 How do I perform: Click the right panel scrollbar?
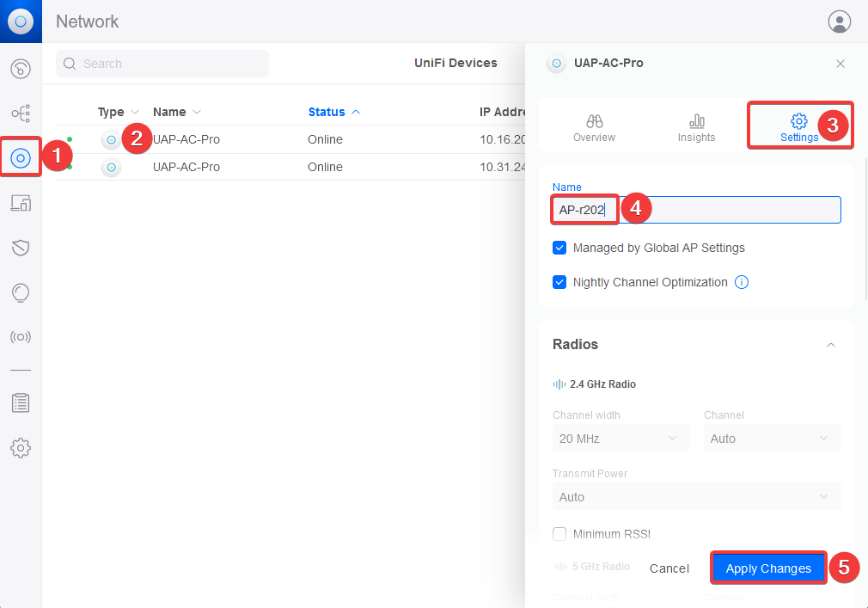[x=865, y=228]
